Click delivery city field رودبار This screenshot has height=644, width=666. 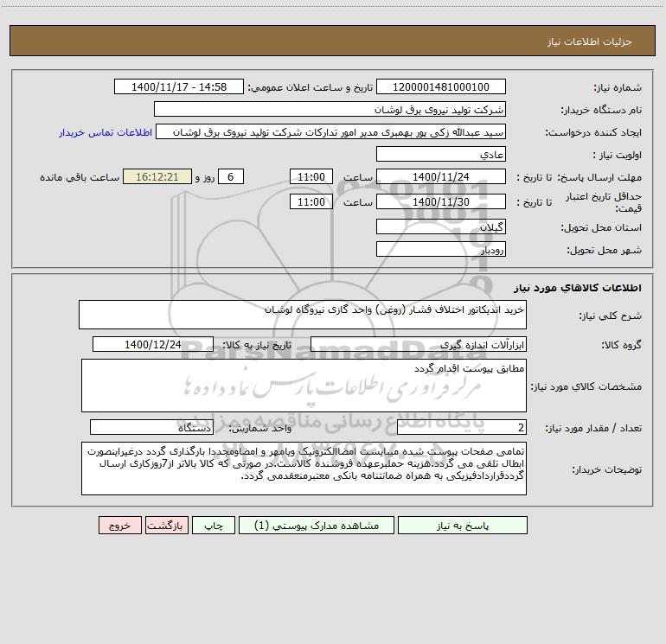(x=441, y=249)
